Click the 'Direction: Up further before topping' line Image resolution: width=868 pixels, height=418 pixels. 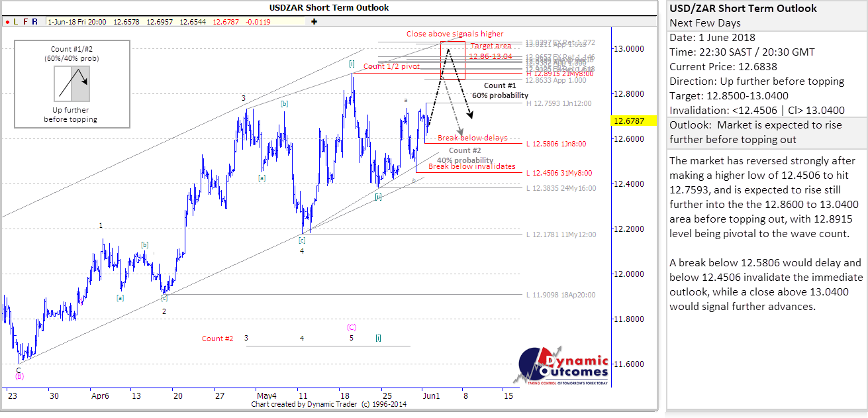(x=757, y=81)
